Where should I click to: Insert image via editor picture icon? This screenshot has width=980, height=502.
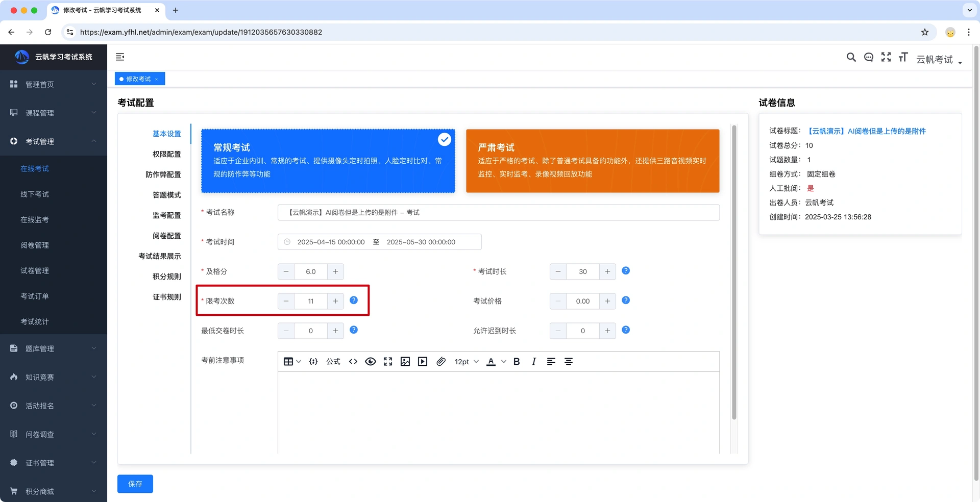tap(405, 362)
